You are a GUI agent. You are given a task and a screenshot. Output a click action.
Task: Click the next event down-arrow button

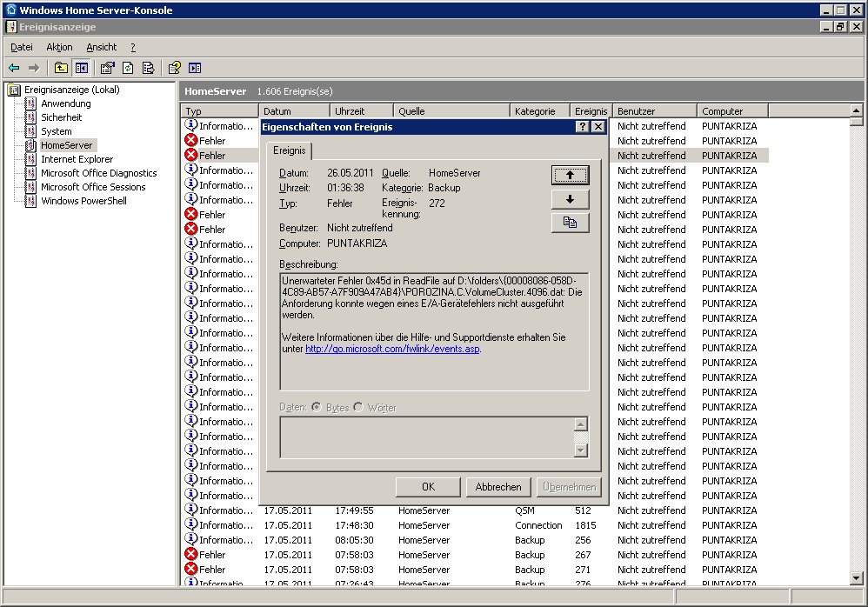570,199
